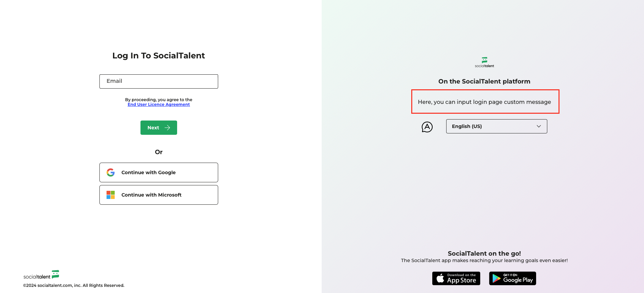This screenshot has width=644, height=293.
Task: Click the SocialTalent on the go heading
Action: click(x=484, y=253)
